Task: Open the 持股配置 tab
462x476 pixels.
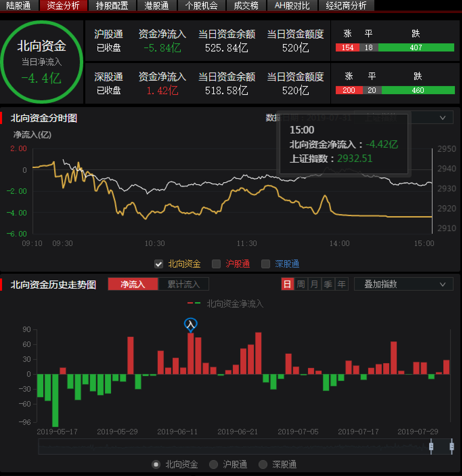Action: pyautogui.click(x=112, y=5)
